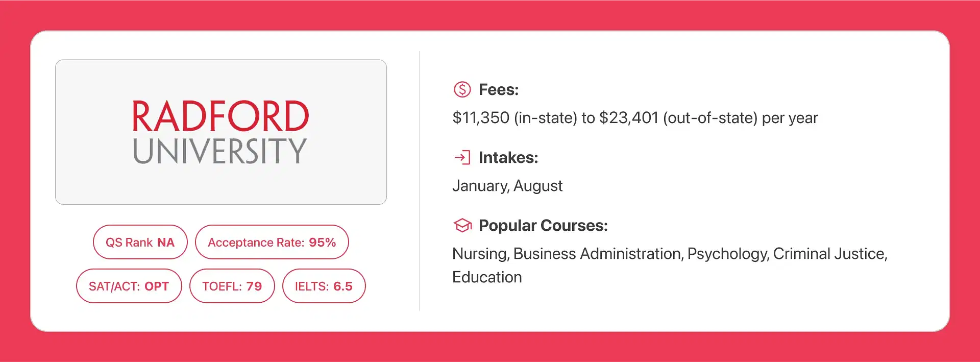Click the Fees heading
Screen dimensions: 980x362
[x=499, y=90]
